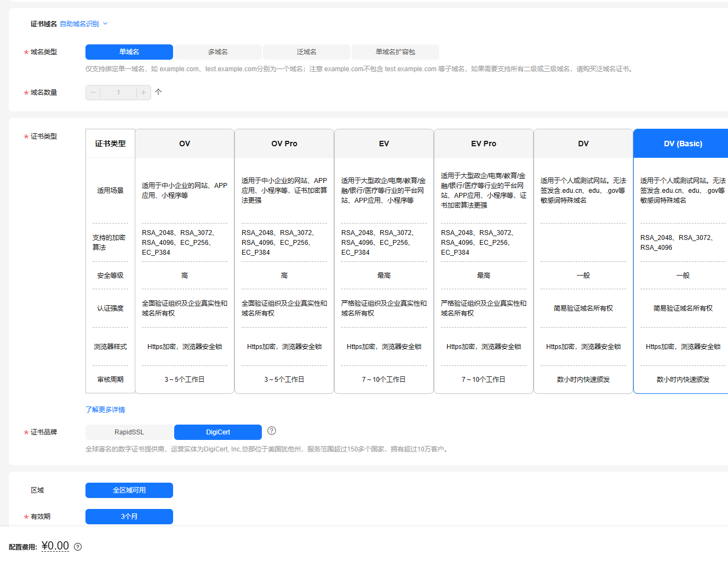Open the 了解更多详情 link
This screenshot has height=561, width=728.
105,410
